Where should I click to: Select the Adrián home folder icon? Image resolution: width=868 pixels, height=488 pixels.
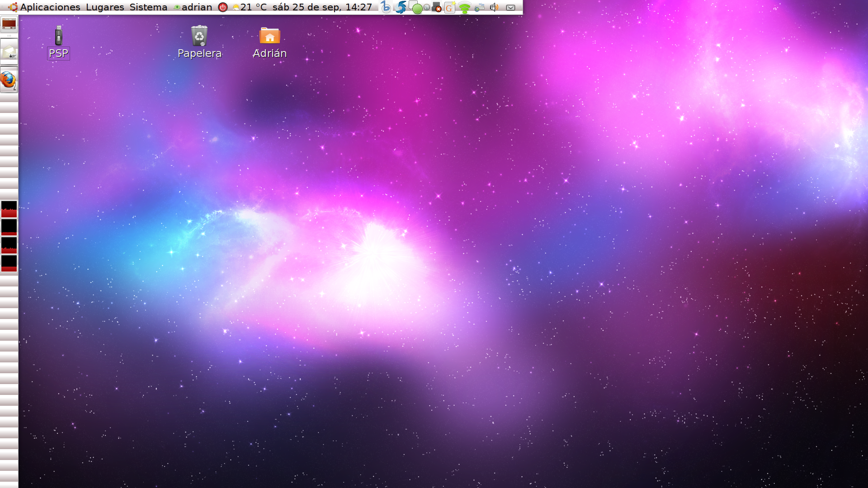[269, 42]
